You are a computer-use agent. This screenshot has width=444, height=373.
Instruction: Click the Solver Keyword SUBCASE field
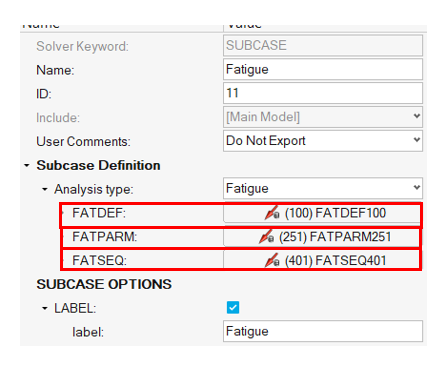(323, 45)
